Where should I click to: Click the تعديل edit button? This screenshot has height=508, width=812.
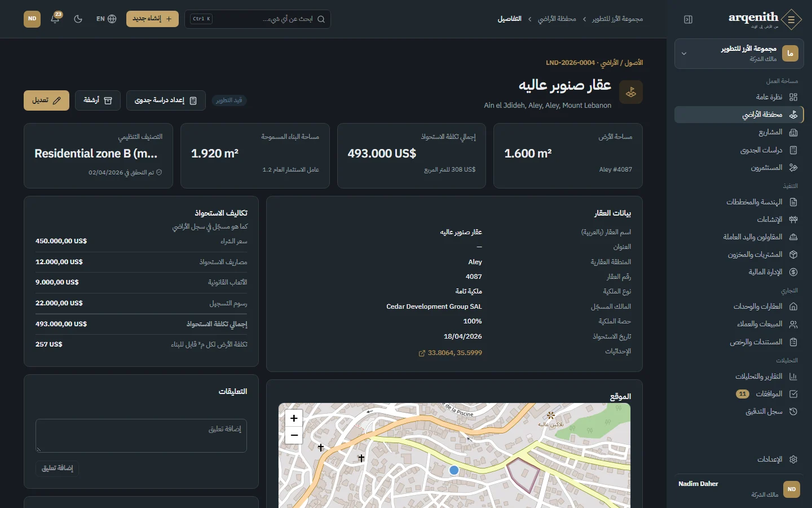click(46, 100)
